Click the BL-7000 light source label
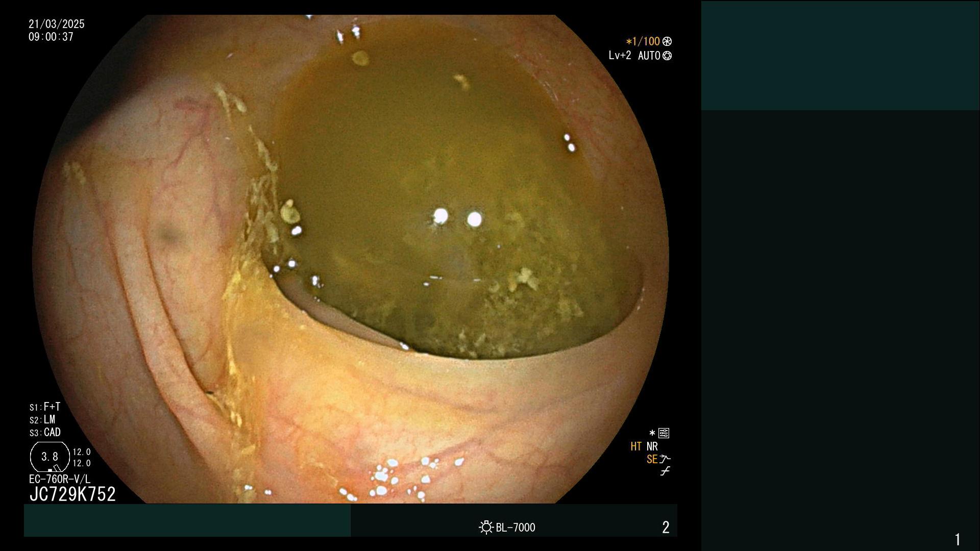This screenshot has width=980, height=551. click(x=516, y=528)
